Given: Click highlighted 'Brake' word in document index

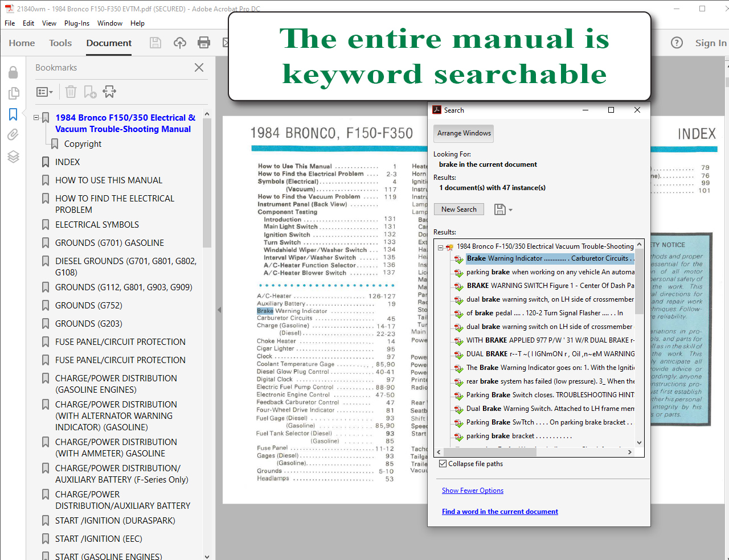Looking at the screenshot, I should coord(265,311).
